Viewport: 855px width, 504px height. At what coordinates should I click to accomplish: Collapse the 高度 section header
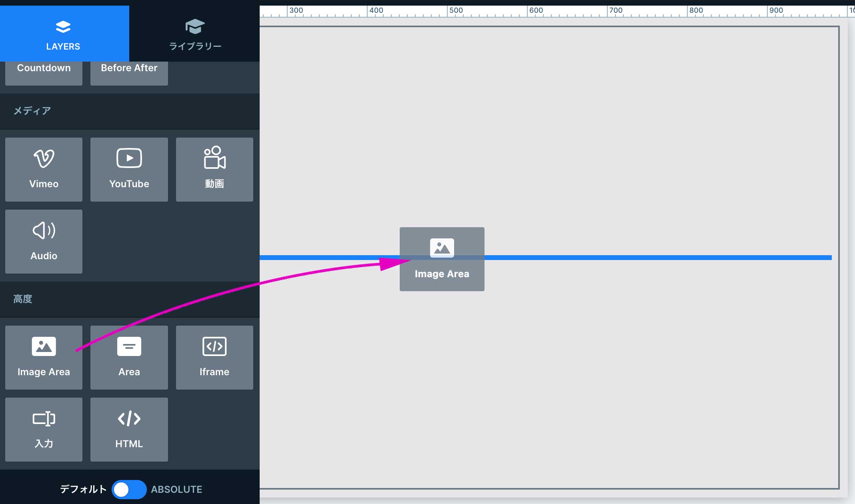[x=23, y=299]
